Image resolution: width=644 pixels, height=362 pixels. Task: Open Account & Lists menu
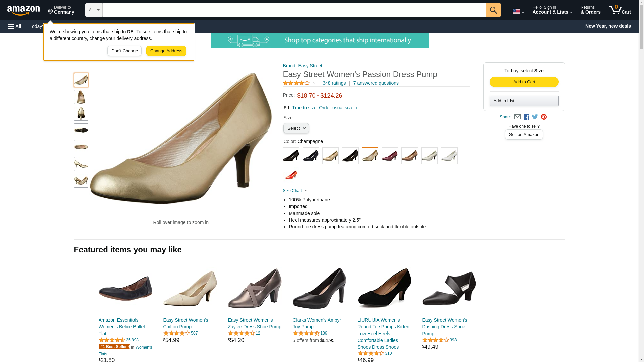coord(552,10)
